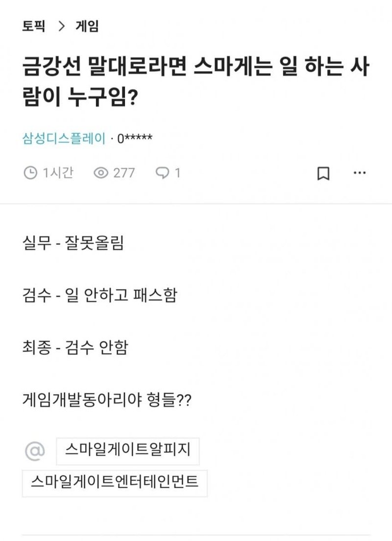Click the line 게임개발동아리야 형들??
This screenshot has height=541, width=392.
pyautogui.click(x=107, y=401)
